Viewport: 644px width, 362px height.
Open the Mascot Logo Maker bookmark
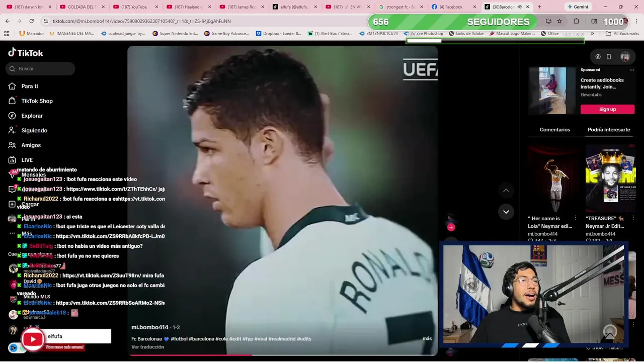click(511, 34)
